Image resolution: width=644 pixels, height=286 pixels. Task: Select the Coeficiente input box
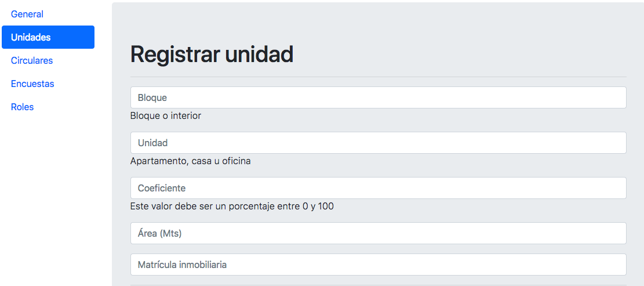point(379,188)
